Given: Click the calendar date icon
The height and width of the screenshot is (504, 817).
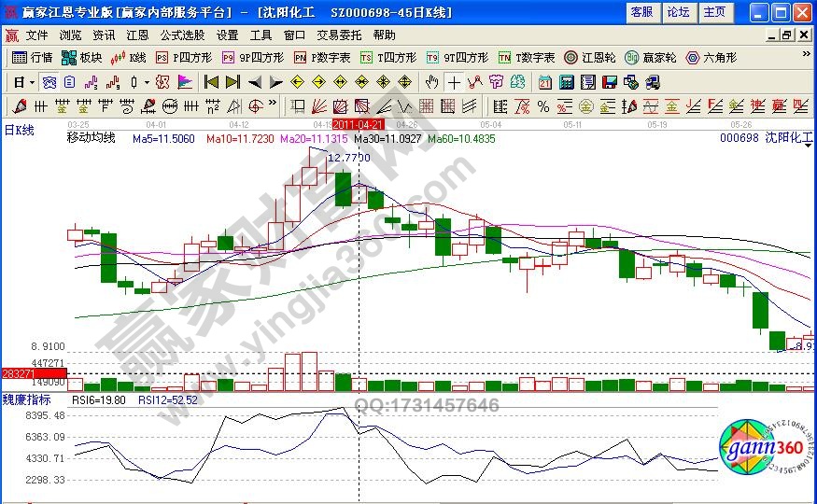Looking at the screenshot, I should pos(544,81).
